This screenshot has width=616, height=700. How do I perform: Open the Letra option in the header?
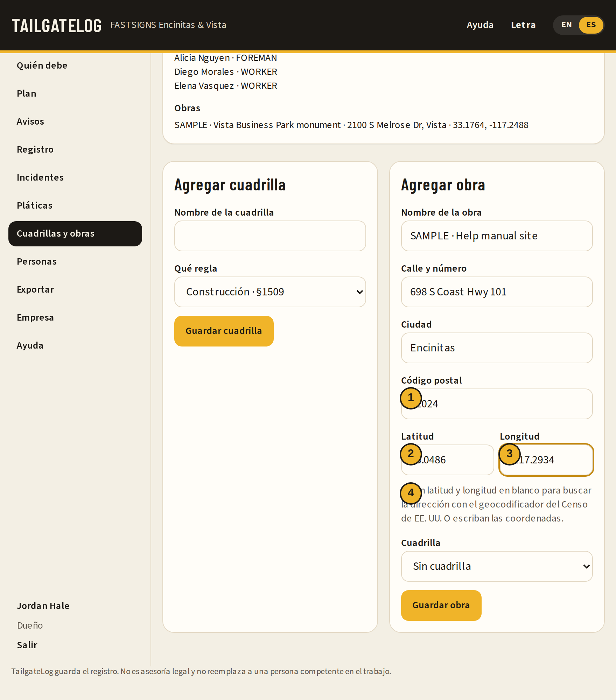point(523,25)
